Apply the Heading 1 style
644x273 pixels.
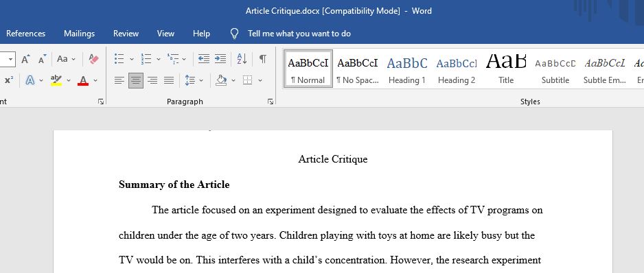tap(407, 69)
